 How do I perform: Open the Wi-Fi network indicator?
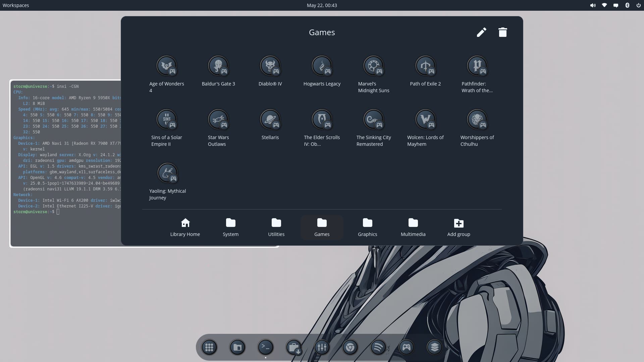tap(604, 5)
